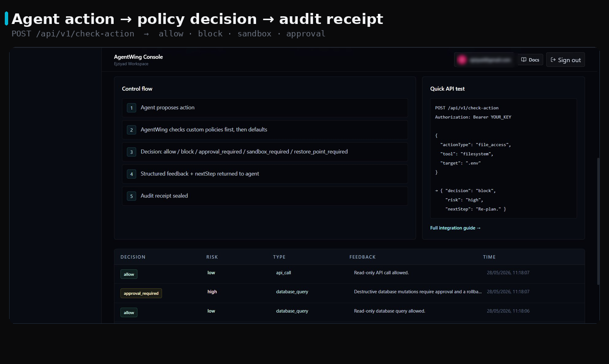The height and width of the screenshot is (364, 609).
Task: Select the 'Decision: allow / block' step
Action: 265,152
